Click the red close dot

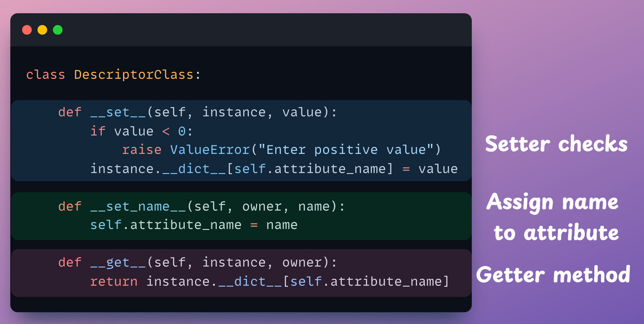click(x=27, y=30)
